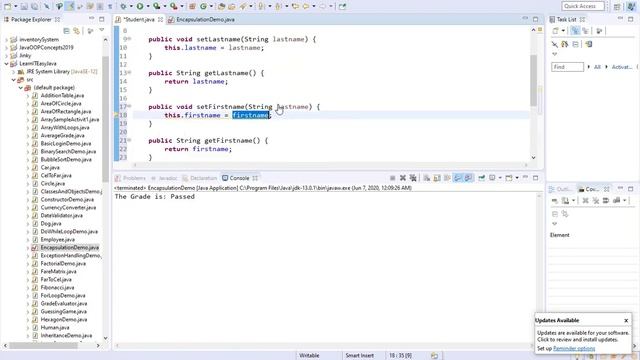
Task: Toggle Scheduled view in Task List
Action: (585, 31)
